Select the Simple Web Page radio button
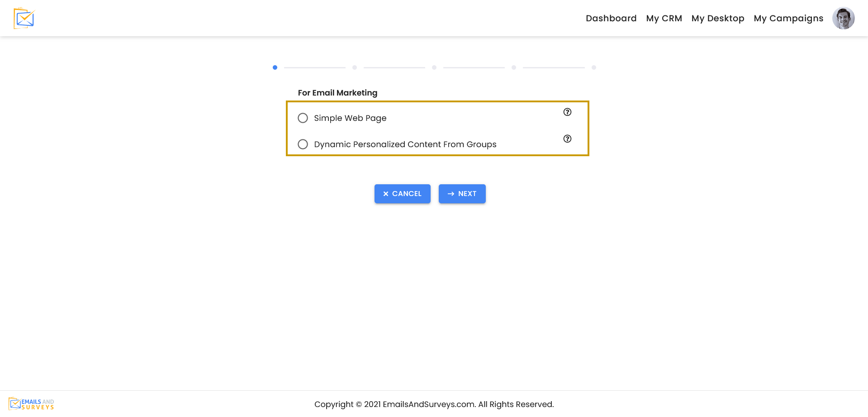 [303, 118]
